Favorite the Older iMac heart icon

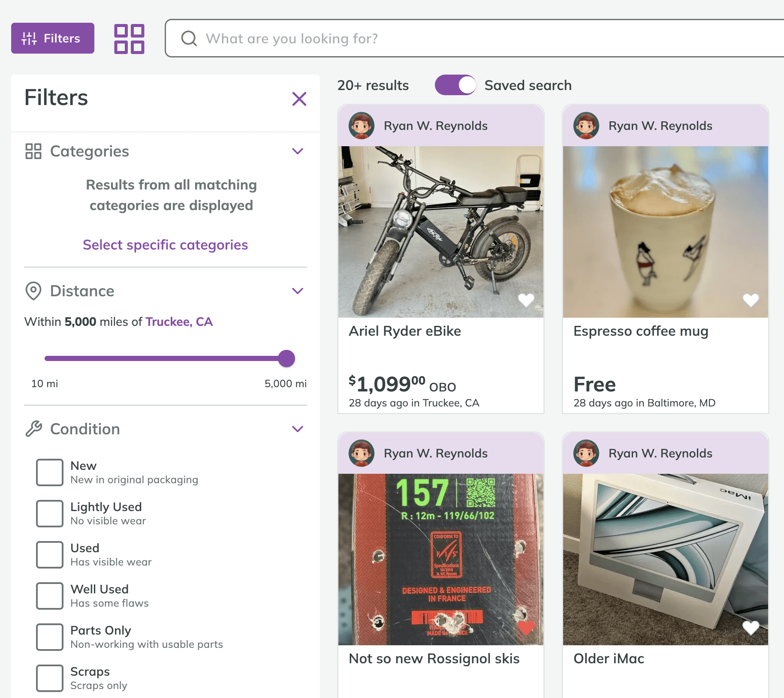pyautogui.click(x=751, y=627)
